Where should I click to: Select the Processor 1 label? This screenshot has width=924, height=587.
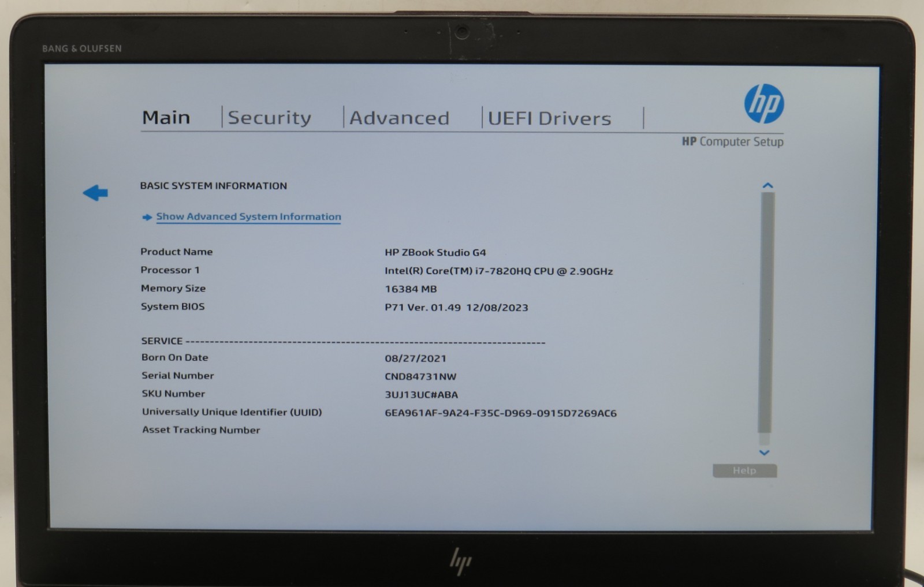pyautogui.click(x=170, y=270)
